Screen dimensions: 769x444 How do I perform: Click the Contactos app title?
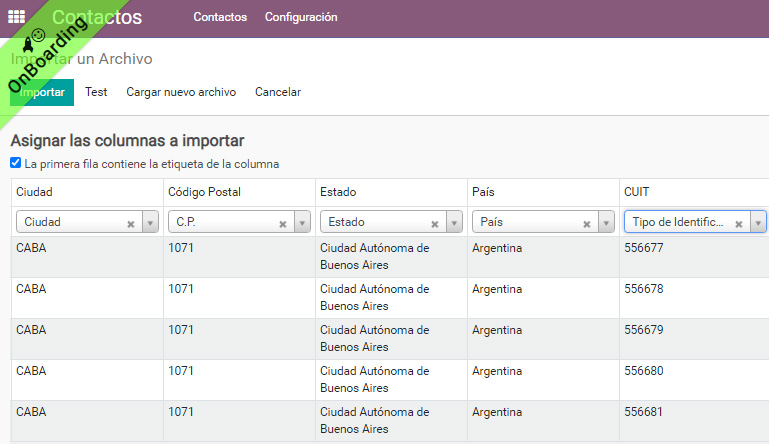pos(97,17)
